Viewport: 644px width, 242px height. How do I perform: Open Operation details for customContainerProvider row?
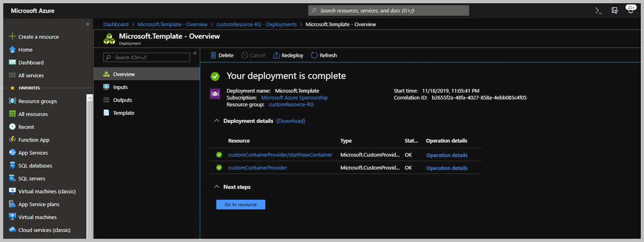click(x=447, y=168)
